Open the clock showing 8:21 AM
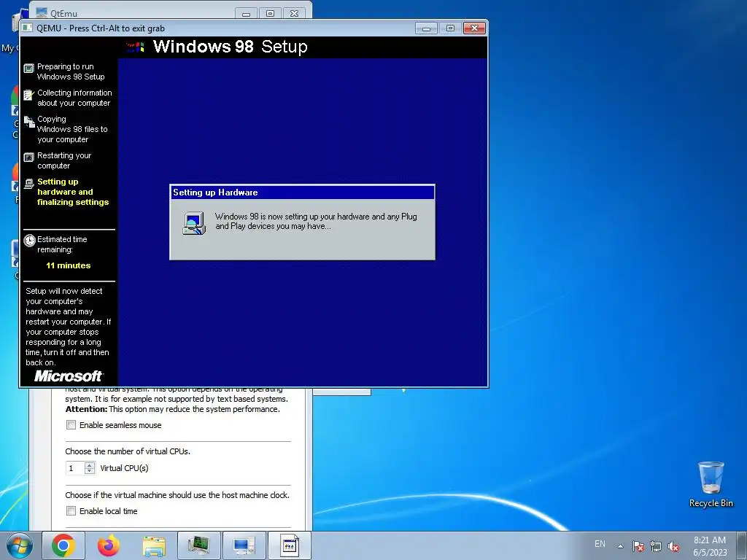 710,545
